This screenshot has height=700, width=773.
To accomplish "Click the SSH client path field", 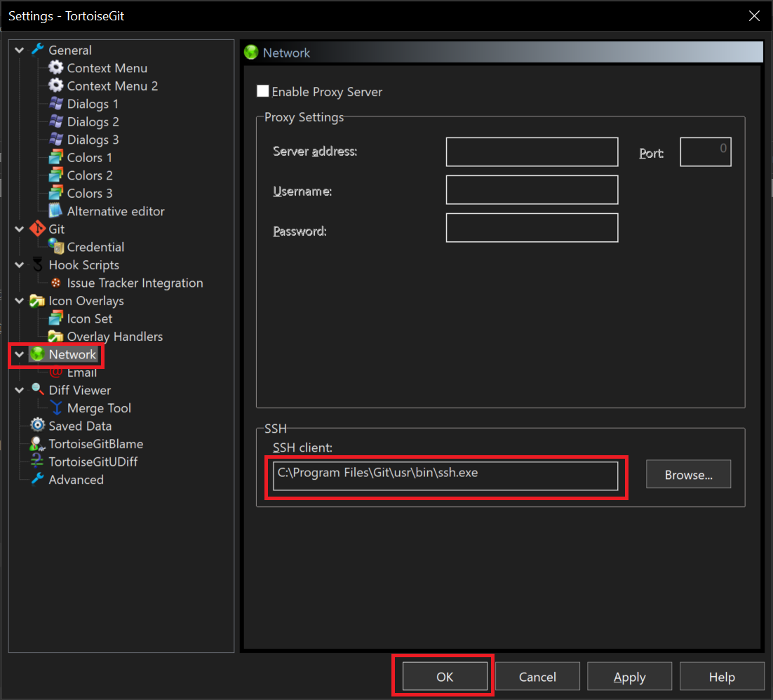I will coord(445,476).
